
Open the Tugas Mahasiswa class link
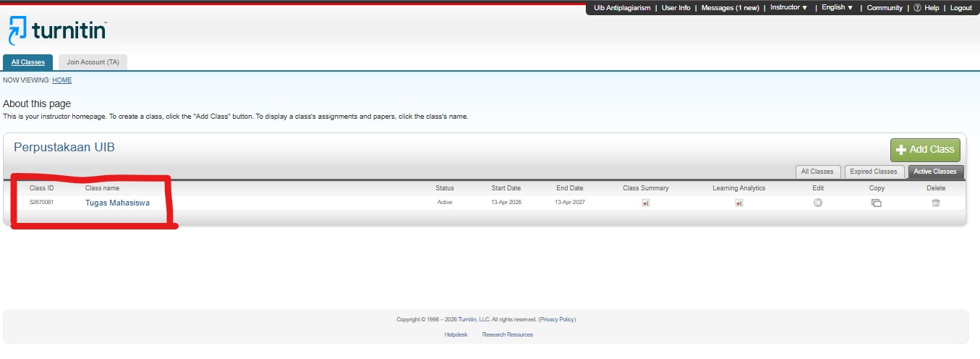(x=117, y=203)
